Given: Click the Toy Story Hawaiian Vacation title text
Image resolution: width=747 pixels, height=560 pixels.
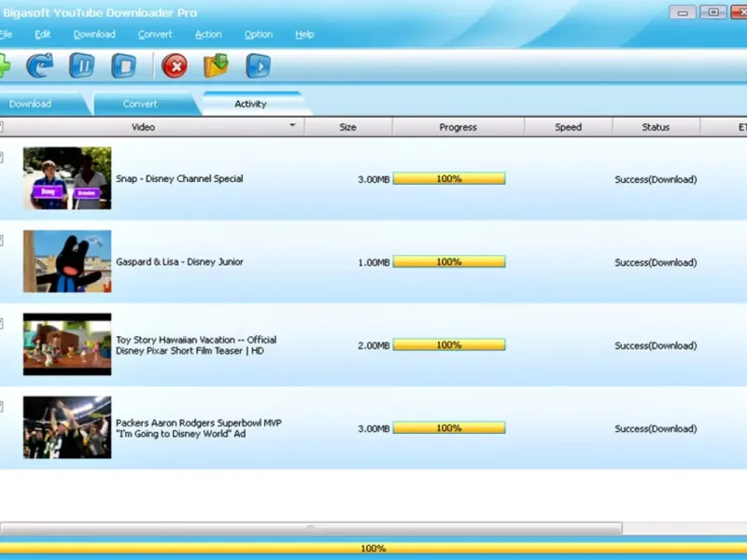Looking at the screenshot, I should click(x=196, y=345).
